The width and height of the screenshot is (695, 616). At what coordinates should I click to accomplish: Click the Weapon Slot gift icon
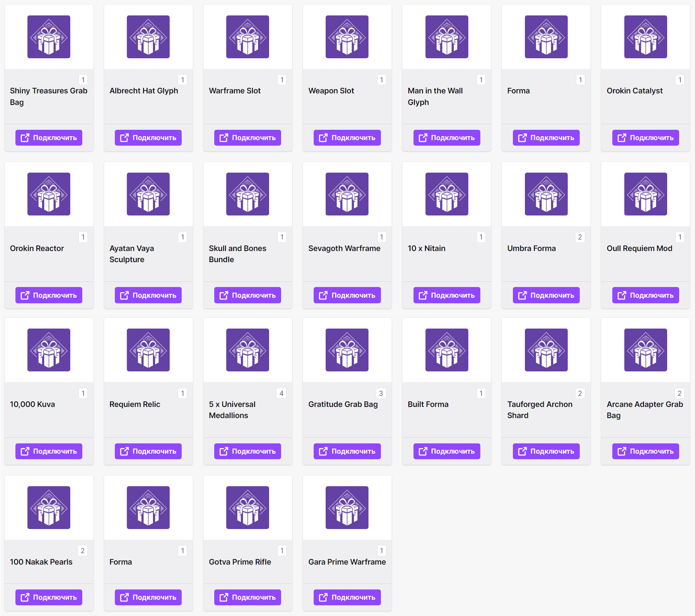click(347, 37)
